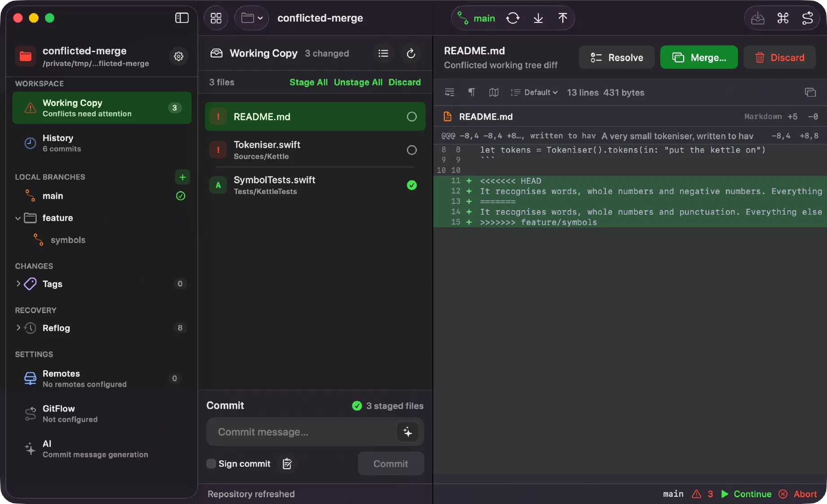Select Working Copy in sidebar
This screenshot has width=827, height=504.
coord(102,108)
